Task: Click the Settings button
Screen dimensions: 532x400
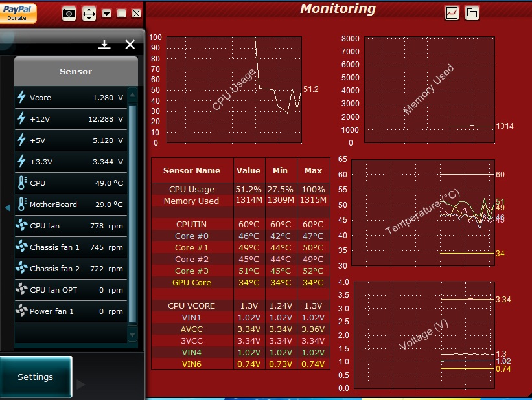Action: (36, 377)
